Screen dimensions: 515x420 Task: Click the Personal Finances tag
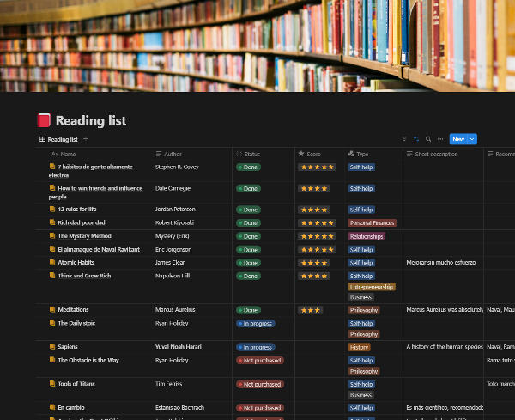tap(372, 222)
